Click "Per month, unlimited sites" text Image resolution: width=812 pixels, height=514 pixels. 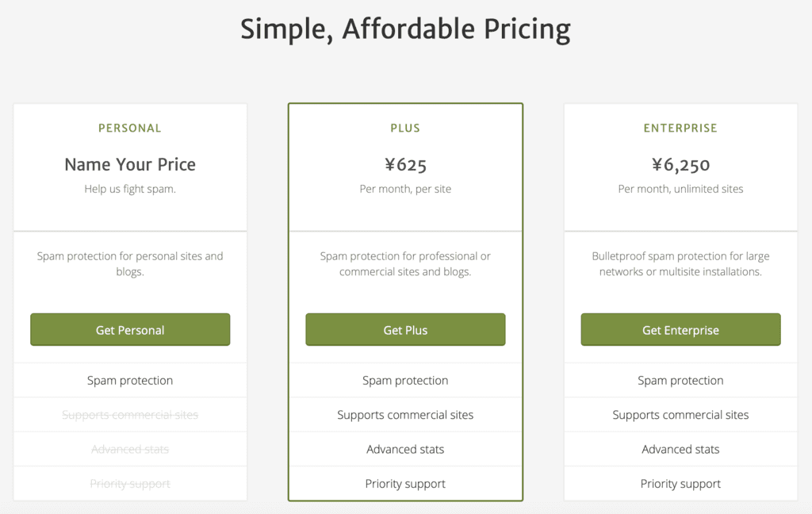[x=680, y=189]
